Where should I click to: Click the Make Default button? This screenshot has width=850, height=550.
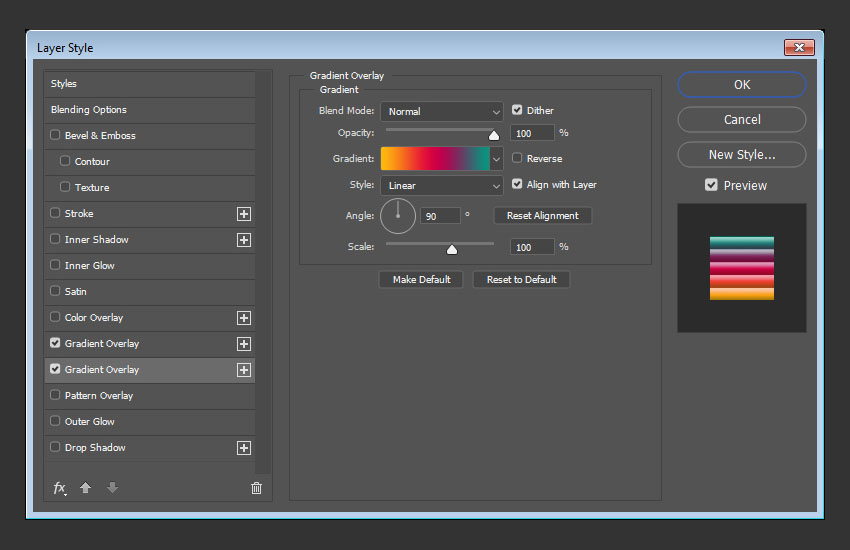click(421, 280)
